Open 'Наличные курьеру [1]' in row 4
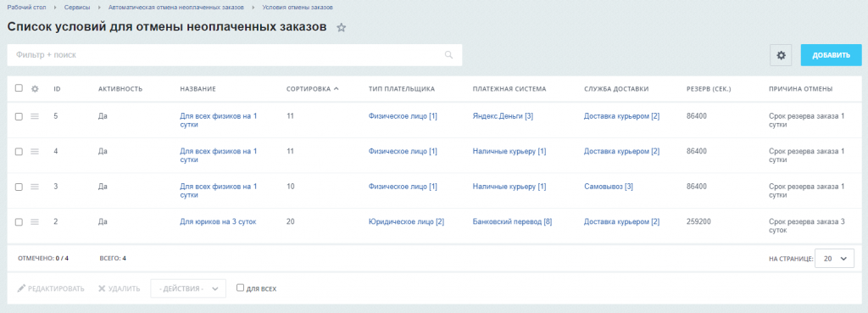Viewport: 868px width, 313px height. [x=509, y=151]
